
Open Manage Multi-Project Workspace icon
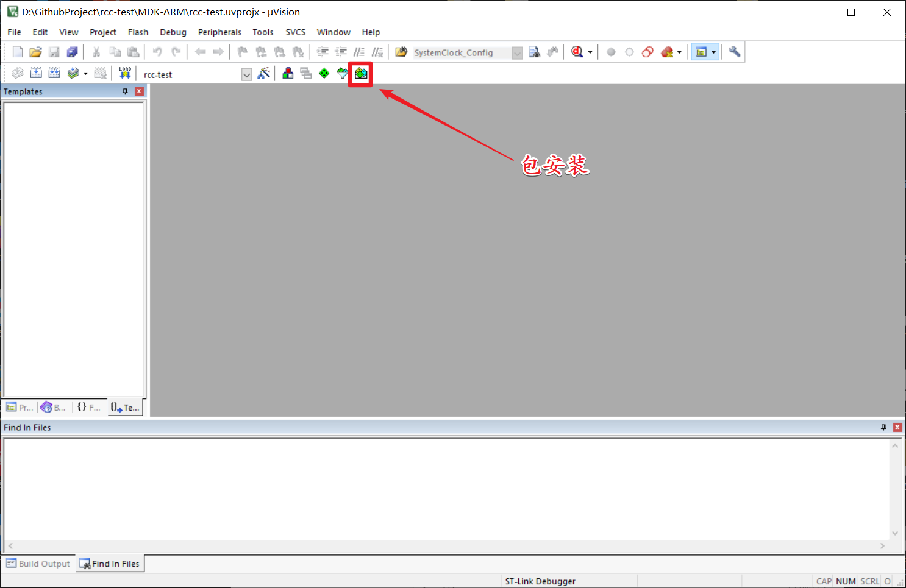(x=306, y=74)
